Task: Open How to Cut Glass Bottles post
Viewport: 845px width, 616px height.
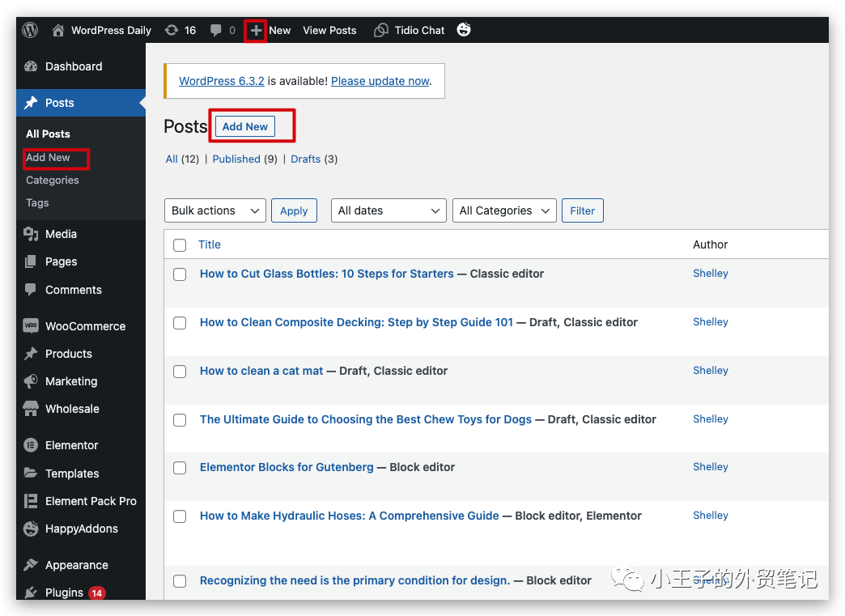Action: [326, 274]
